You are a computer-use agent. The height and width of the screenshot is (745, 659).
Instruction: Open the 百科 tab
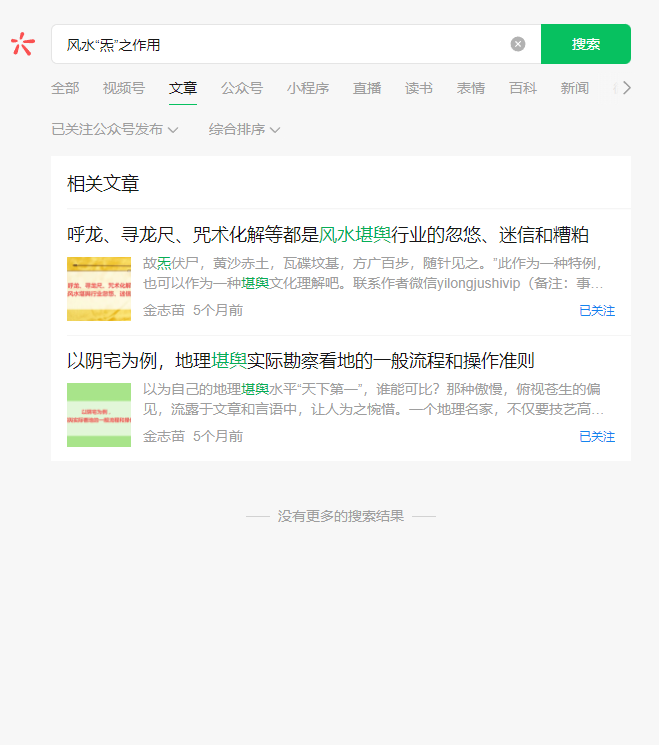[x=523, y=88]
